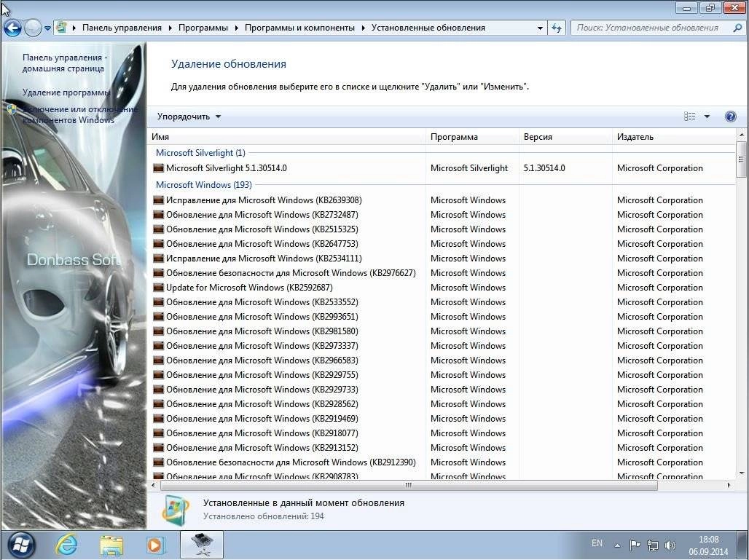Click icon of KB2647753 update
749x560 pixels.
pos(158,244)
